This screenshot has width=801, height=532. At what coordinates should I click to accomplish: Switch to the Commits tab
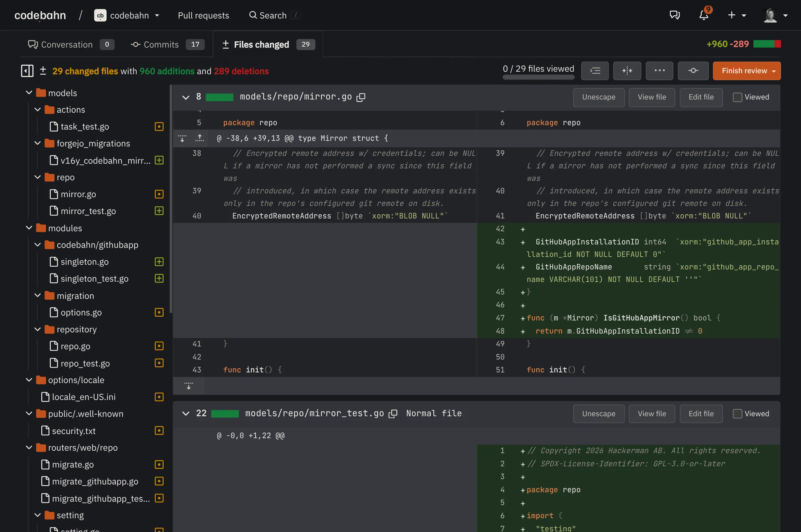[x=168, y=44]
